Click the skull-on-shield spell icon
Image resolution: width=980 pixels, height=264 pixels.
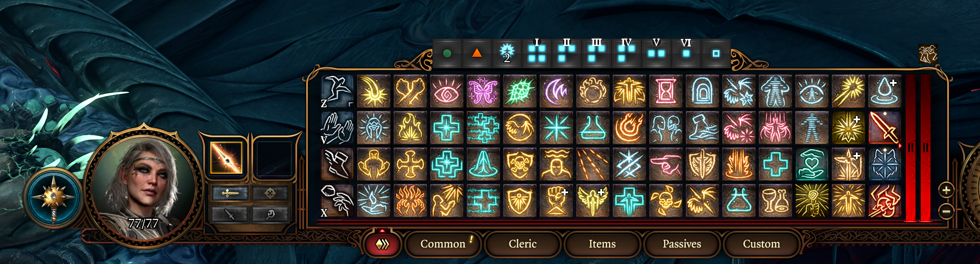pos(520,164)
